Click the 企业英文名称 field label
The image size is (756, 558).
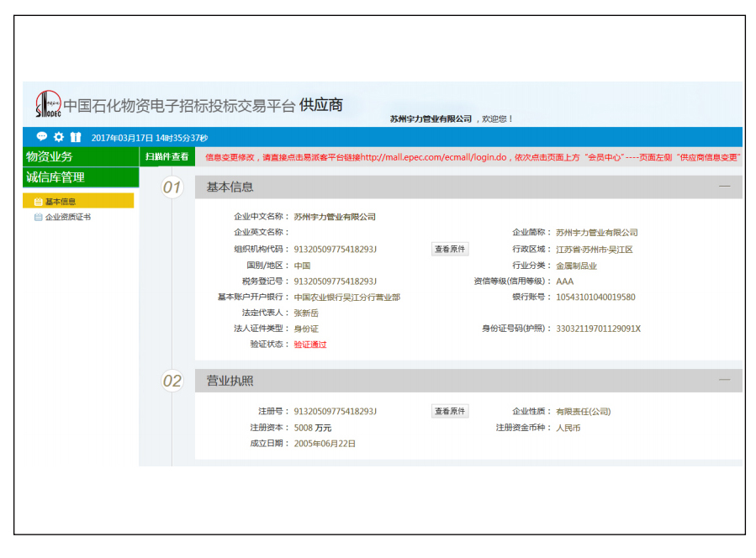[262, 232]
